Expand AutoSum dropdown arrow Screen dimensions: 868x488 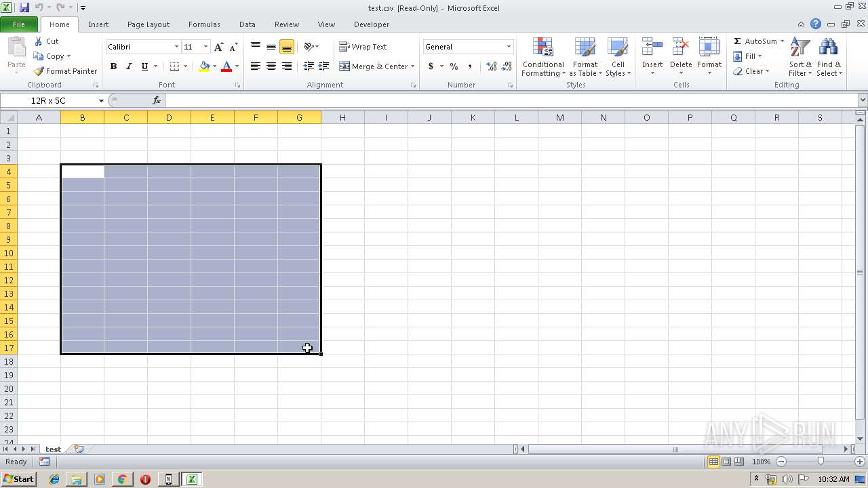tap(782, 41)
